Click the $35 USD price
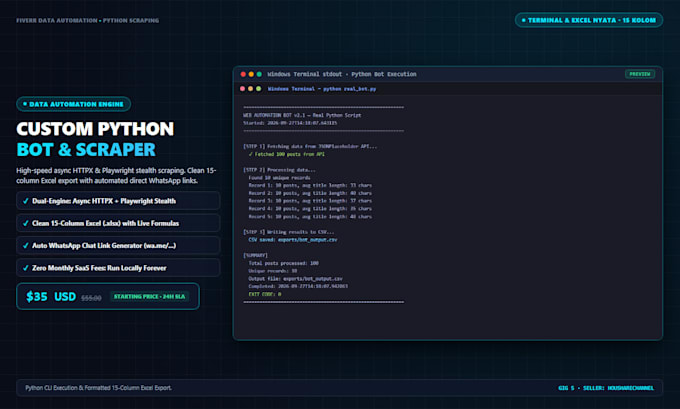 51,297
